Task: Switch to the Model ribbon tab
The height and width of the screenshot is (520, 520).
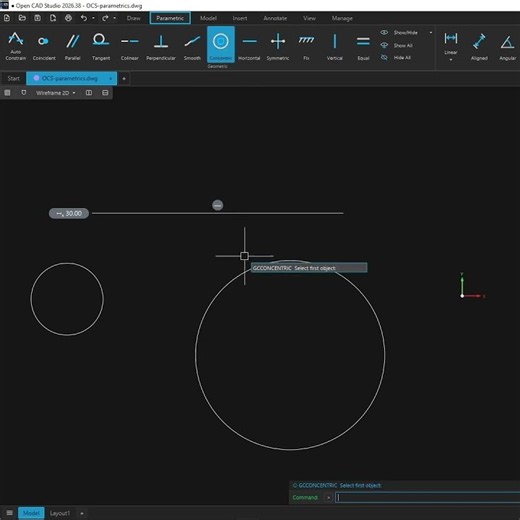Action: click(x=208, y=18)
